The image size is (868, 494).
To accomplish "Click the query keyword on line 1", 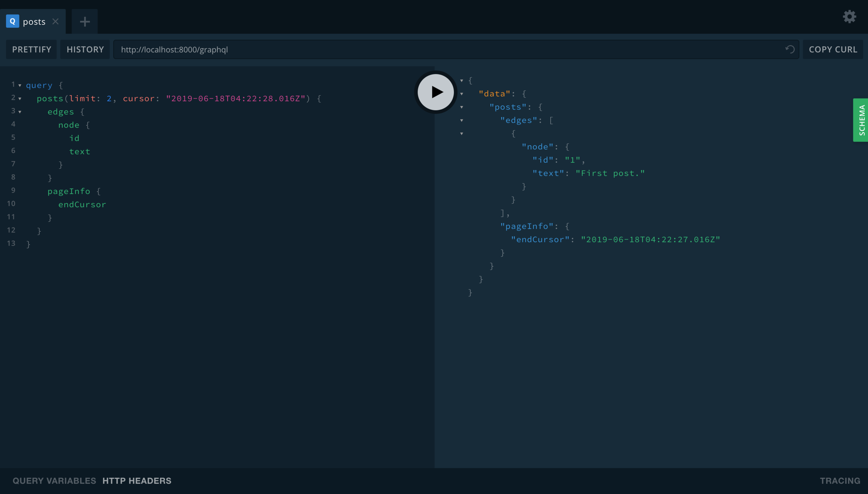I will point(39,85).
